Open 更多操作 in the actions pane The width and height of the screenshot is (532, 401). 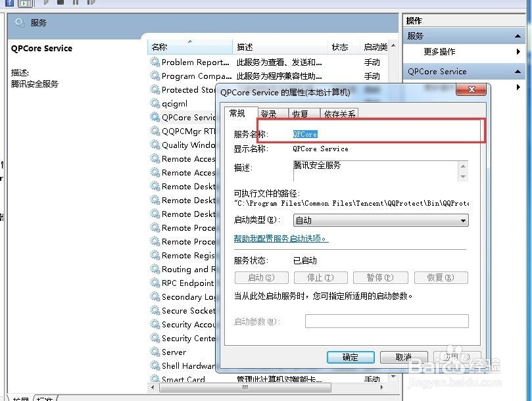tap(439, 52)
